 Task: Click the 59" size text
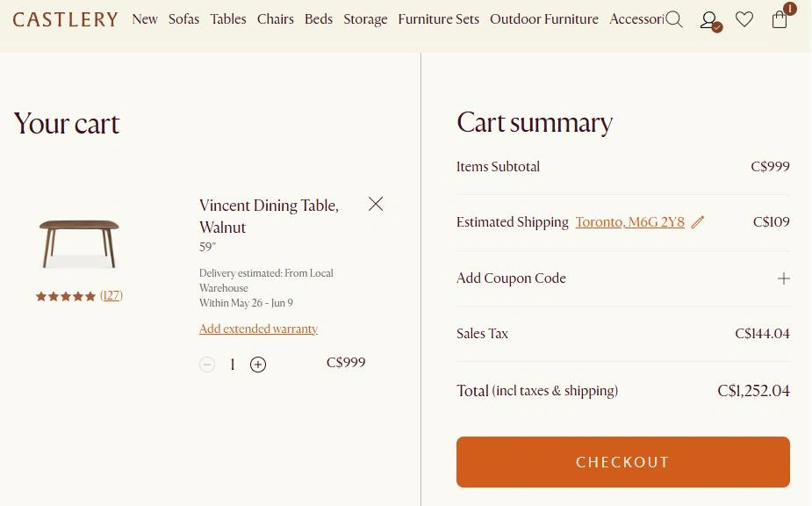207,247
